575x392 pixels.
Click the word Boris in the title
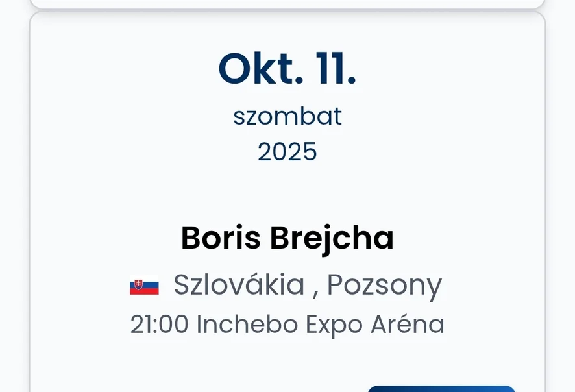click(221, 238)
